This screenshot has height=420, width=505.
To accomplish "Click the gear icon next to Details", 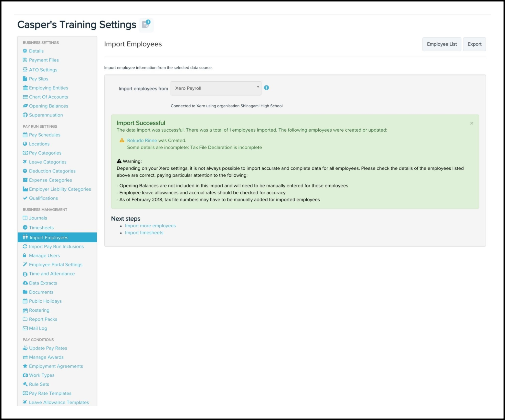I will 25,51.
